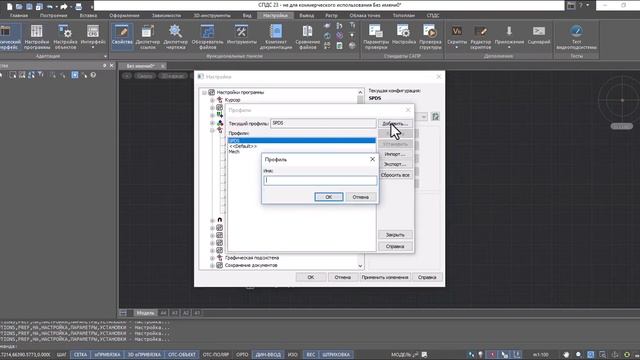Open Диспетчер чертежа panel
The width and height of the screenshot is (640, 360).
(176, 37)
